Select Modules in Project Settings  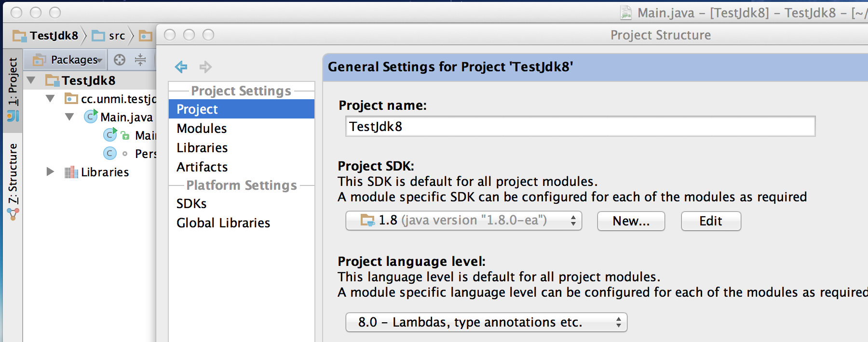pos(202,129)
